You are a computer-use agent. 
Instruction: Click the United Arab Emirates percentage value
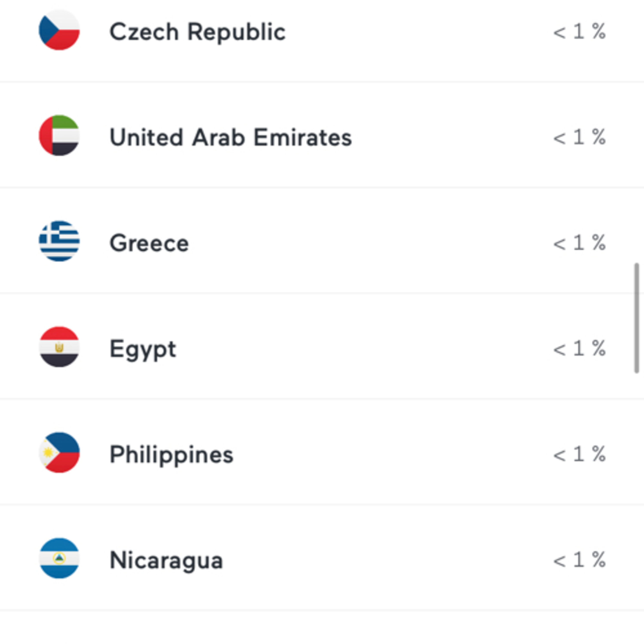tap(579, 137)
